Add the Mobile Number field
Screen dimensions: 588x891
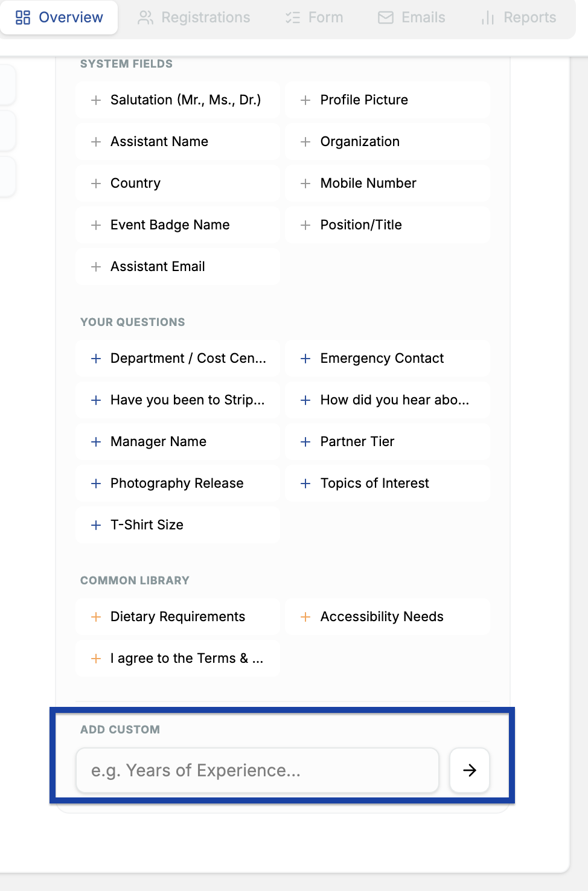coord(388,184)
